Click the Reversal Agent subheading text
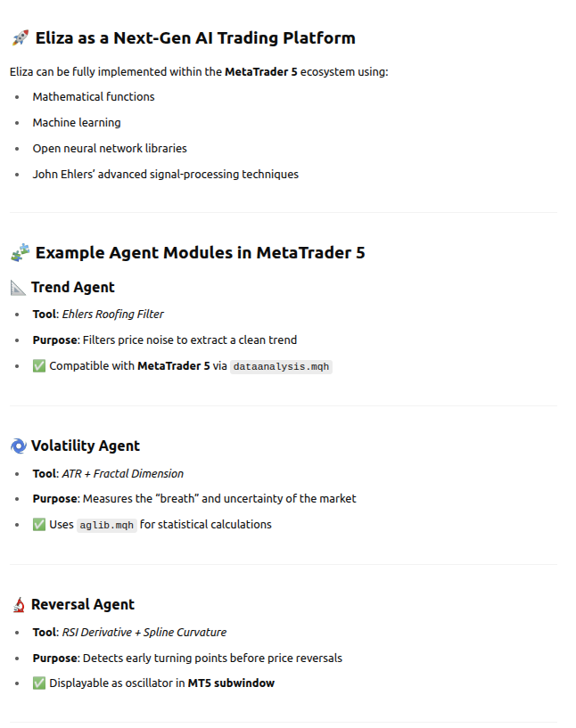The width and height of the screenshot is (576, 728). coord(83,605)
